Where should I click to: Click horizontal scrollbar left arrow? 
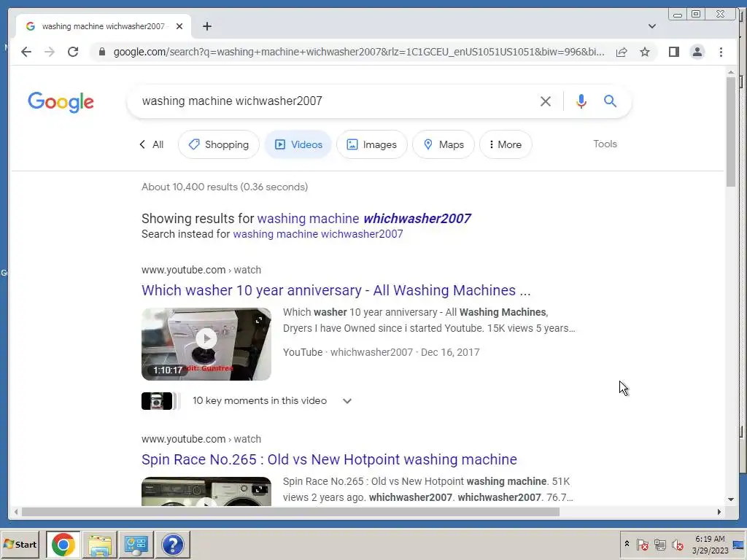(16, 512)
